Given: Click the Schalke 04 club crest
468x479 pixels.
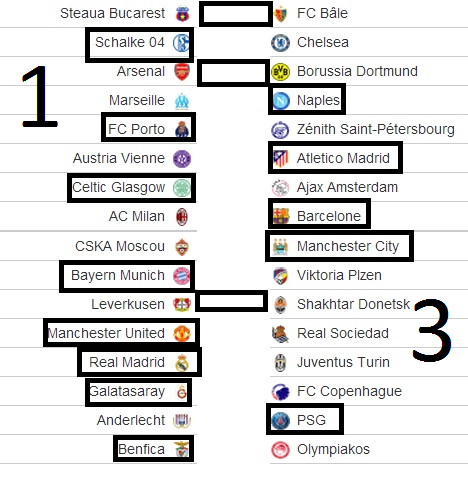Looking at the screenshot, I should click(x=181, y=43).
